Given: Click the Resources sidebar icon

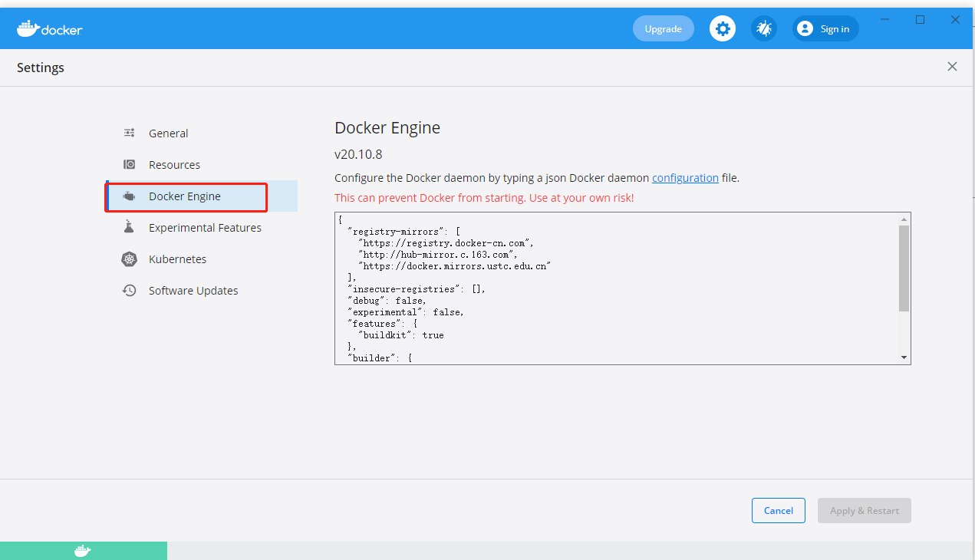Looking at the screenshot, I should 129,164.
